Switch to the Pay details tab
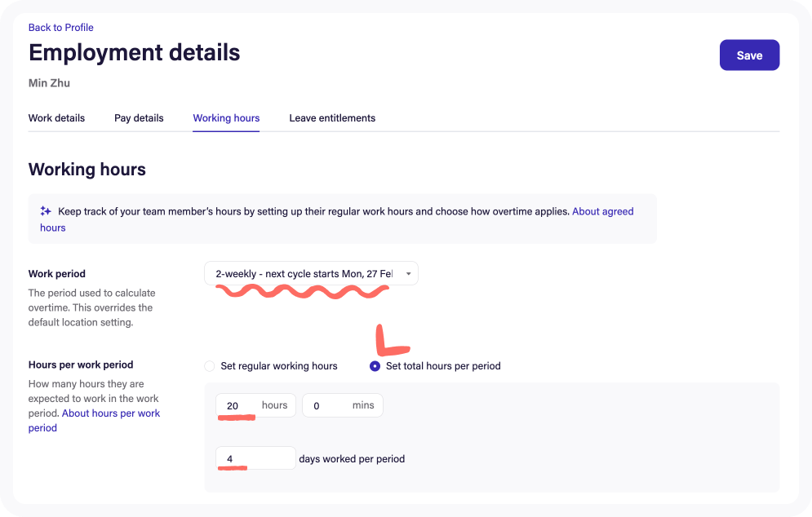812x517 pixels. [139, 117]
